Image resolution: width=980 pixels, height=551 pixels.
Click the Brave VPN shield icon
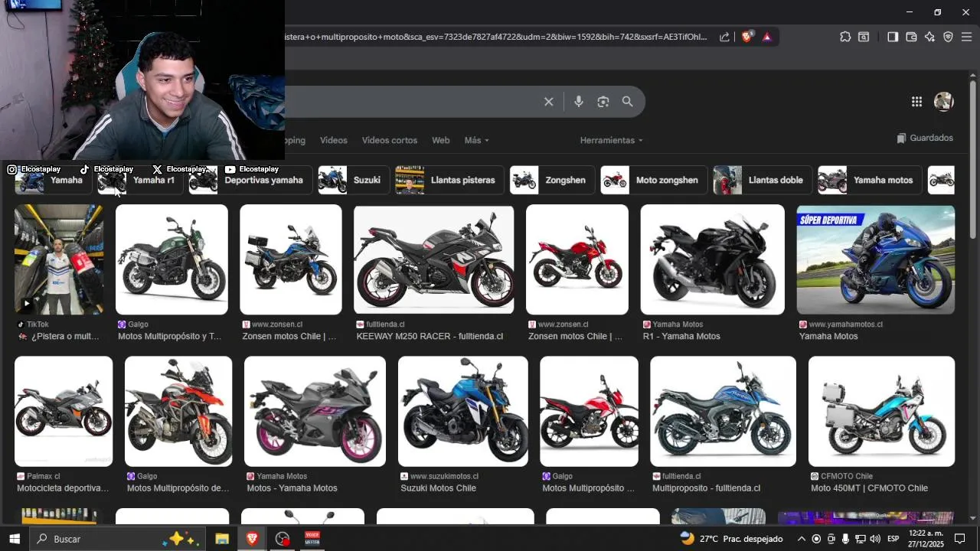(948, 37)
